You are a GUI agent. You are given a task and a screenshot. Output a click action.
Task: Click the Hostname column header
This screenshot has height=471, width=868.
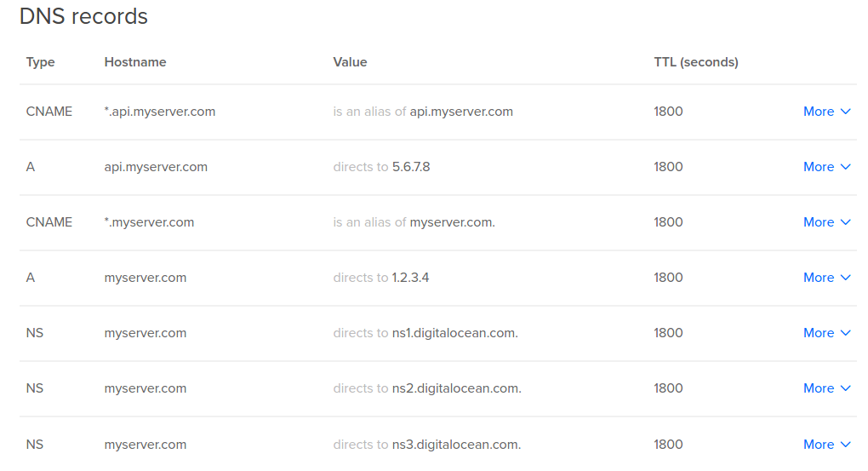pos(135,62)
